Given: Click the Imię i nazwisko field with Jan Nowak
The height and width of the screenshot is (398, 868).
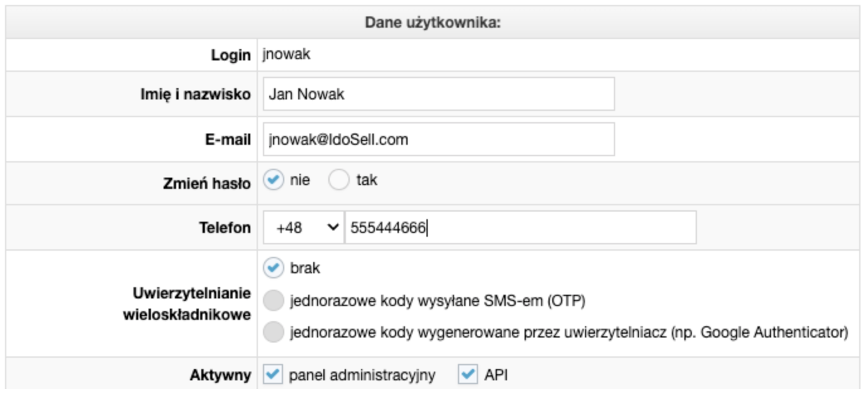Looking at the screenshot, I should [438, 94].
